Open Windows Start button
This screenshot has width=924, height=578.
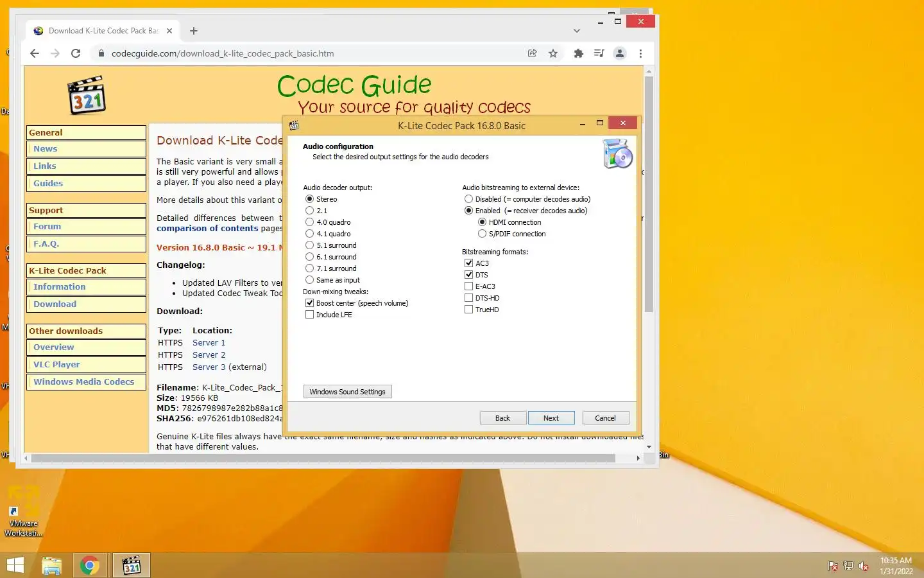(x=15, y=565)
